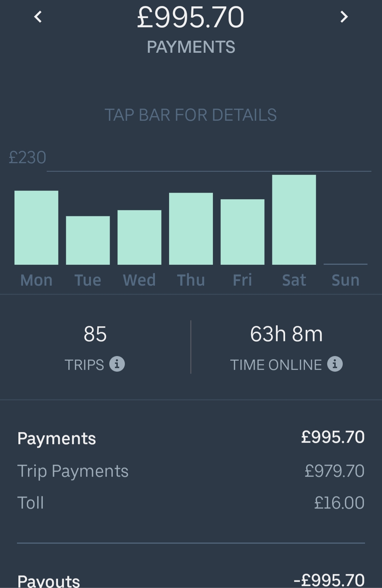Tap the Wednesday earnings bar
This screenshot has width=382, height=588.
point(139,237)
